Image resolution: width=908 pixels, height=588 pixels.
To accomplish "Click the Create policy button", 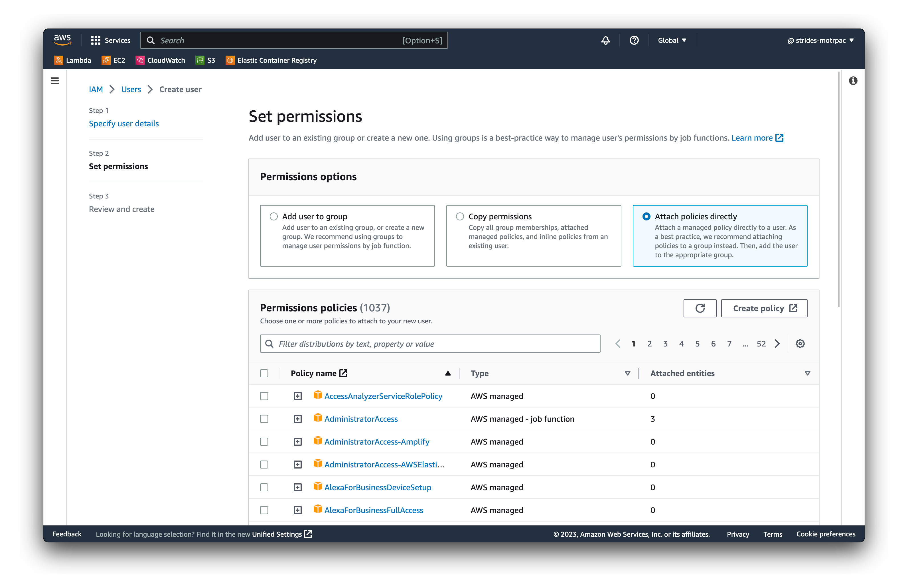I will 764,308.
